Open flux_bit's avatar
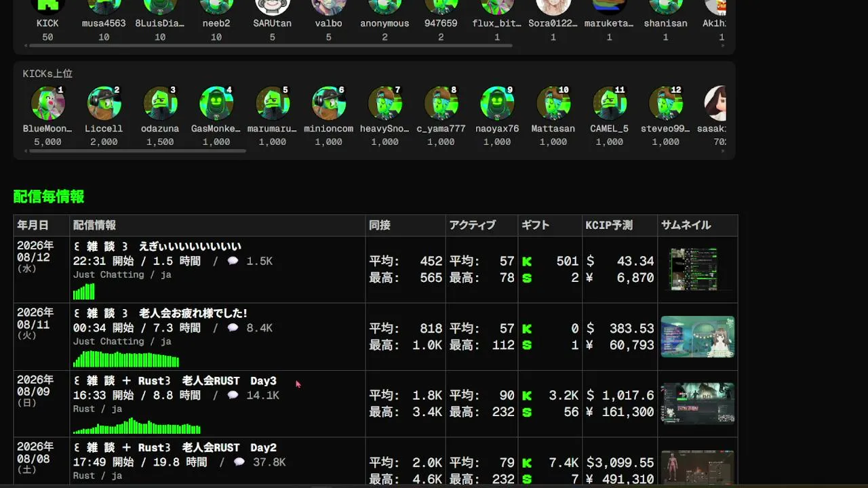Image resolution: width=868 pixels, height=488 pixels. pyautogui.click(x=497, y=7)
